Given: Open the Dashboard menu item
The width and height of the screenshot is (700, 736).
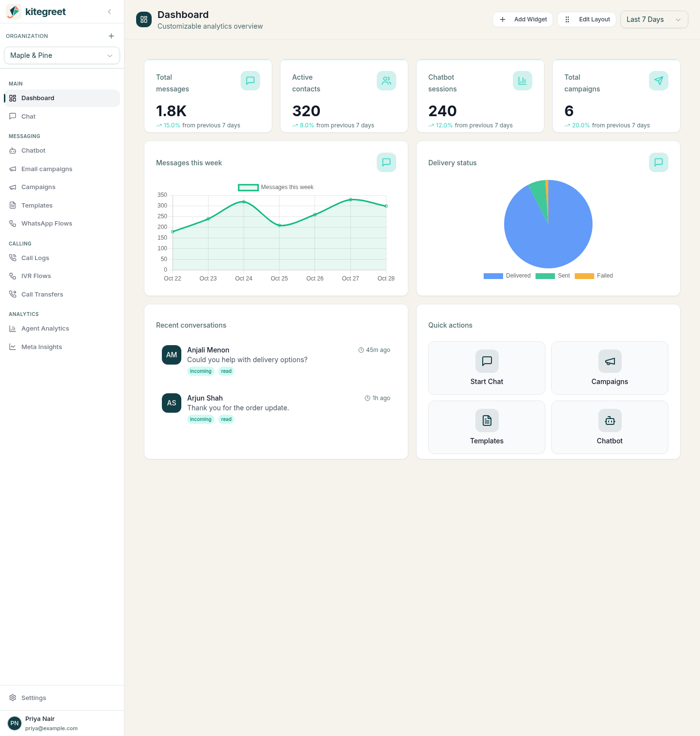Looking at the screenshot, I should click(x=62, y=98).
